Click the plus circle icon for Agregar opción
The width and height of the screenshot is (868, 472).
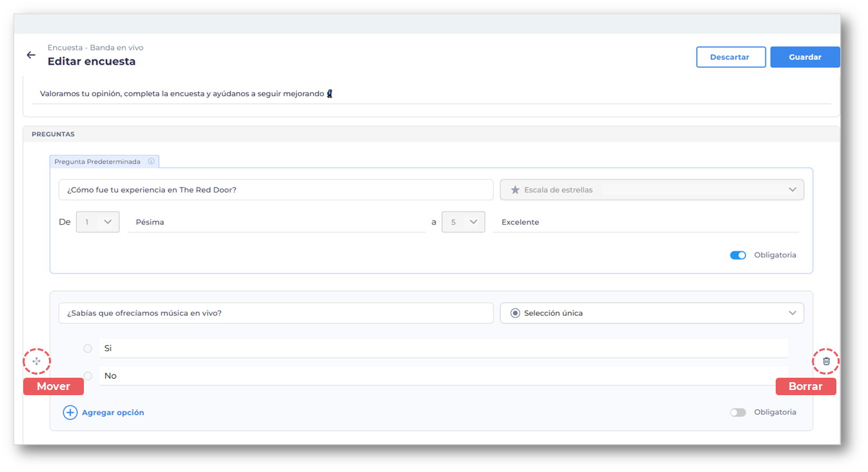tap(70, 413)
